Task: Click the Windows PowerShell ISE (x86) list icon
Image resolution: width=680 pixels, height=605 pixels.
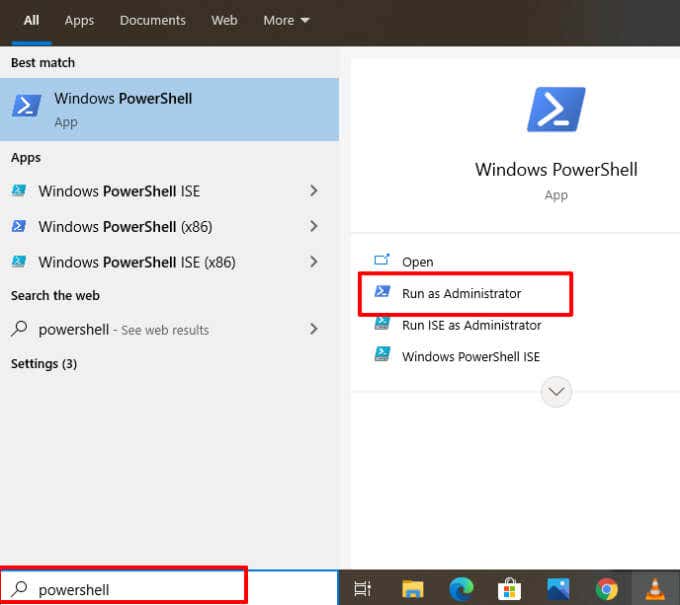Action: (19, 262)
